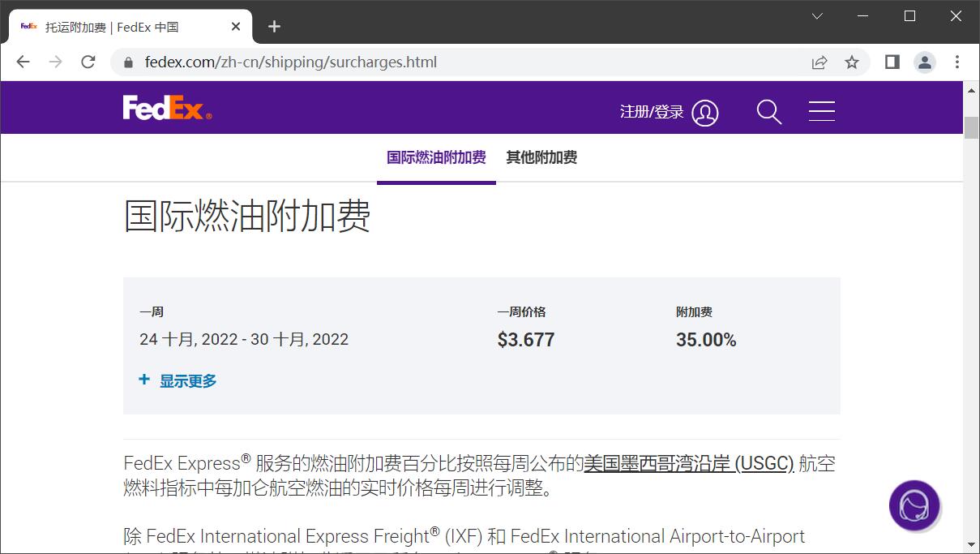
Task: Select the 其他附加费 tab
Action: tap(541, 157)
